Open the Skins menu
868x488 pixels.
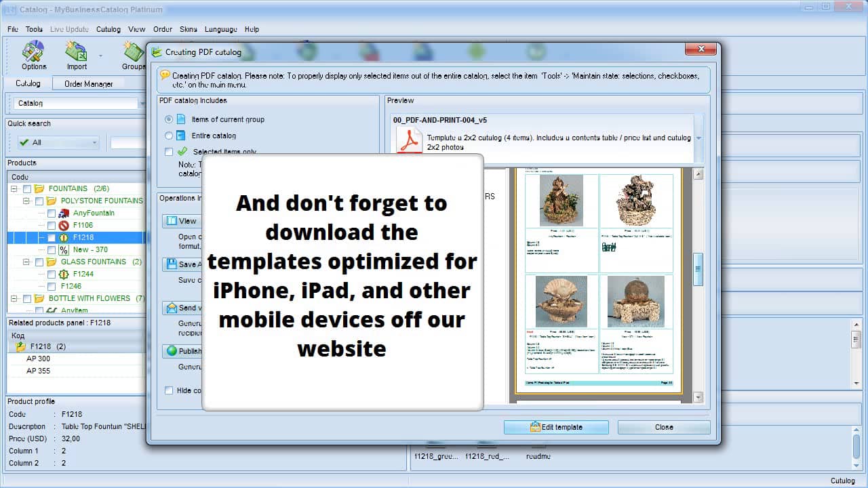pos(189,29)
